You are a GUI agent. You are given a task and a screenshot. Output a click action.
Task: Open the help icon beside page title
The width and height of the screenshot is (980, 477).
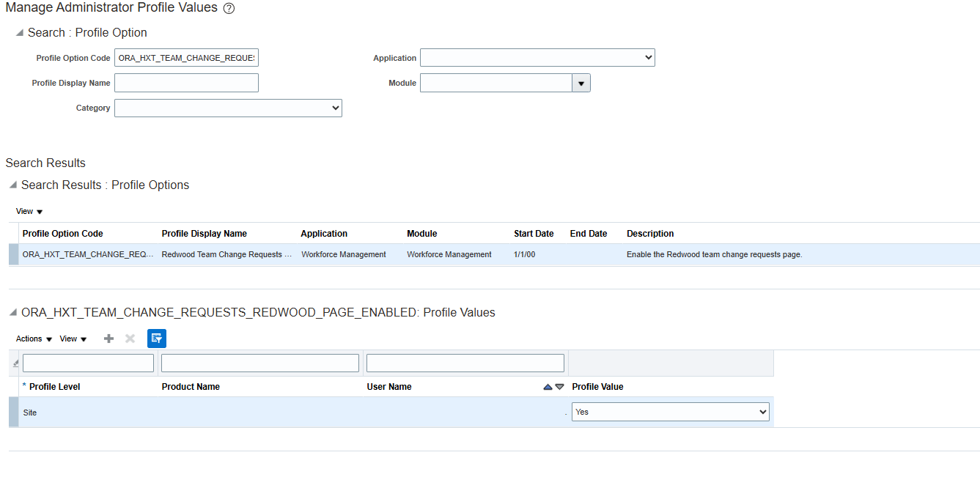(x=229, y=9)
